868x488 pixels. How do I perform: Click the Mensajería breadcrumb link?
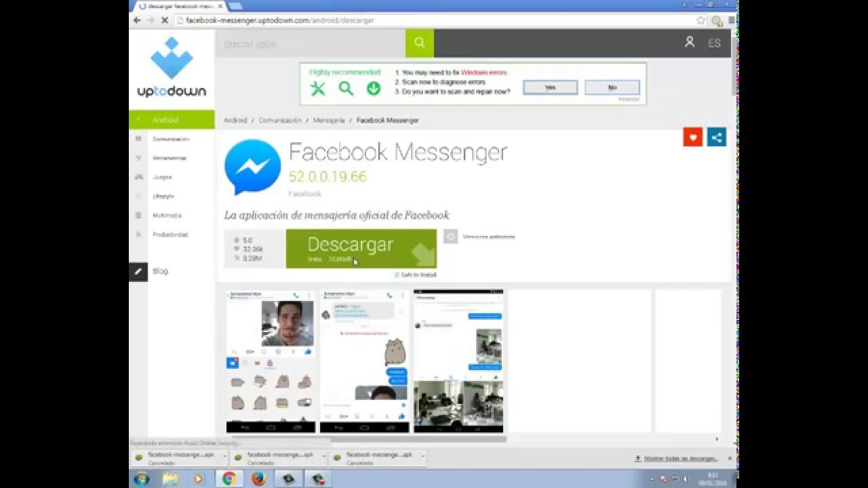click(x=329, y=120)
